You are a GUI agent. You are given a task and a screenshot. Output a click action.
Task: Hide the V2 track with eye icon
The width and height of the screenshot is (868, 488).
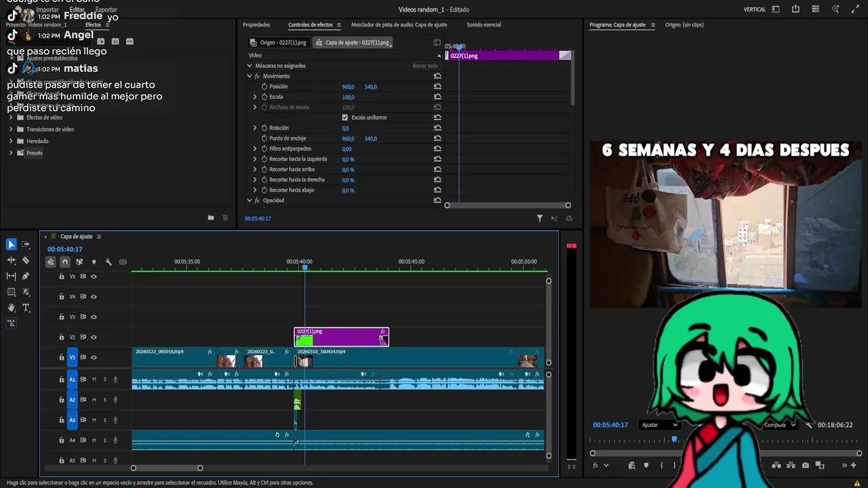94,337
